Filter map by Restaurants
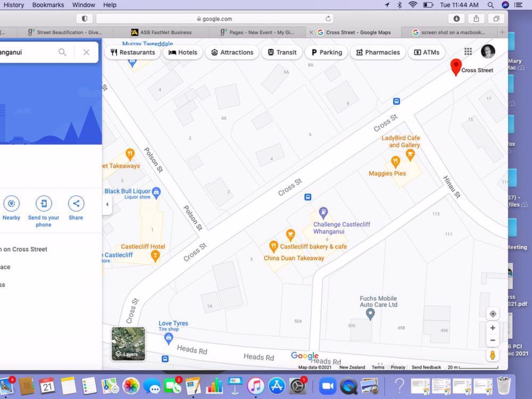Viewport: 532px width, 399px height. pyautogui.click(x=132, y=53)
